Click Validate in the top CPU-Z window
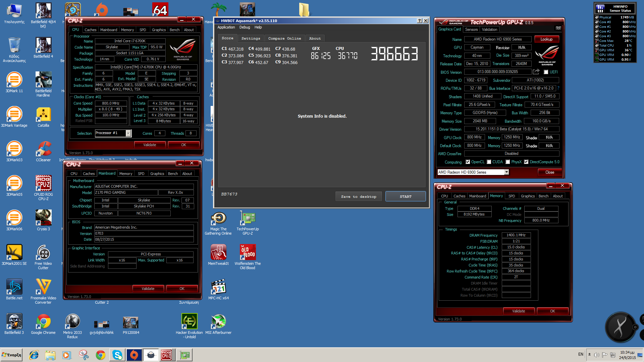 coord(150,145)
